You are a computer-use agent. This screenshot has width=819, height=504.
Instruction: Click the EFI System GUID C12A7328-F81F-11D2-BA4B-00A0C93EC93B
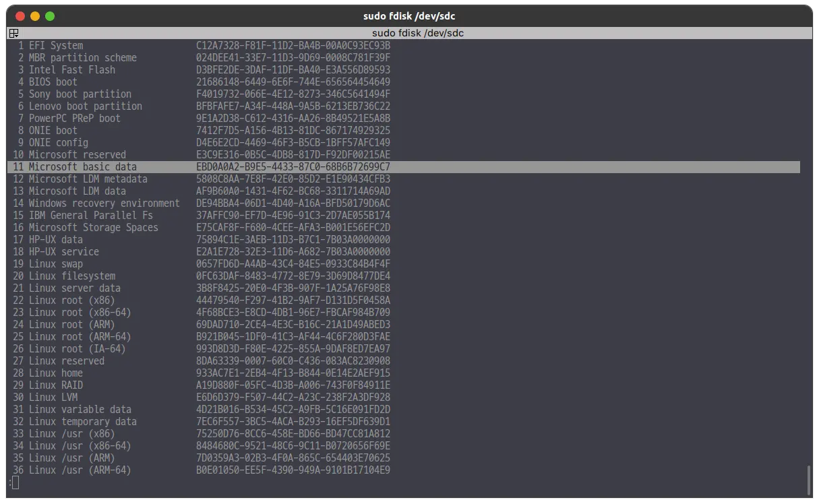pos(293,46)
